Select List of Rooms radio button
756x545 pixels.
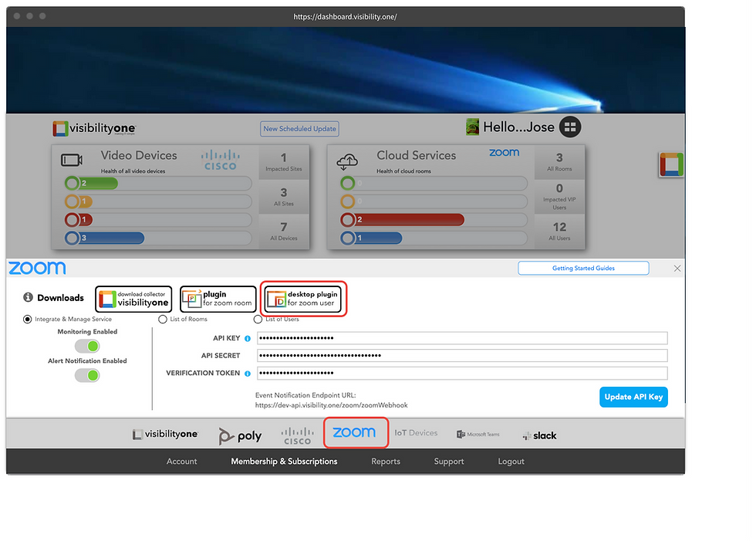pyautogui.click(x=163, y=320)
